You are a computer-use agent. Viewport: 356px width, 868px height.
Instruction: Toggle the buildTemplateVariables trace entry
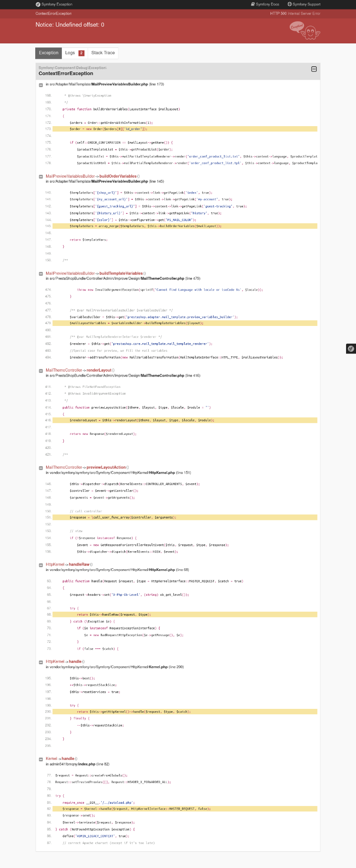click(x=41, y=274)
